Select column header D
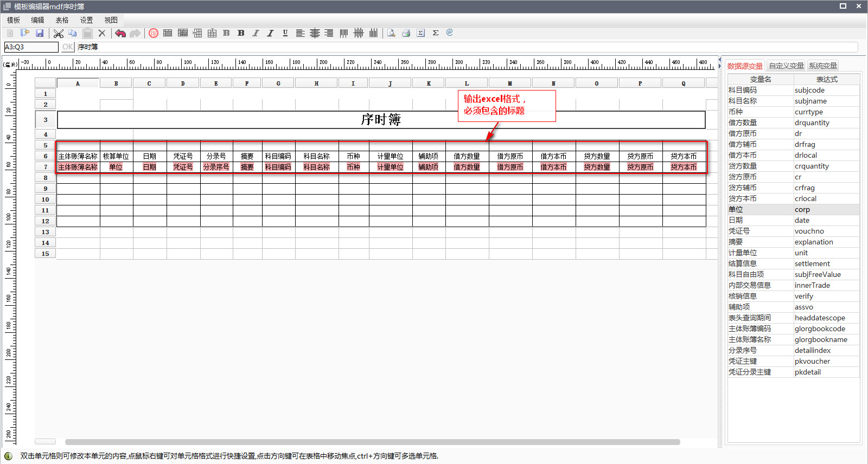The image size is (868, 464). click(183, 83)
